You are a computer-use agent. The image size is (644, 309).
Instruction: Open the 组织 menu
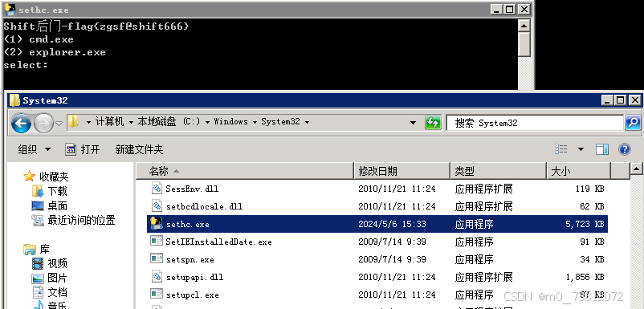(35, 149)
